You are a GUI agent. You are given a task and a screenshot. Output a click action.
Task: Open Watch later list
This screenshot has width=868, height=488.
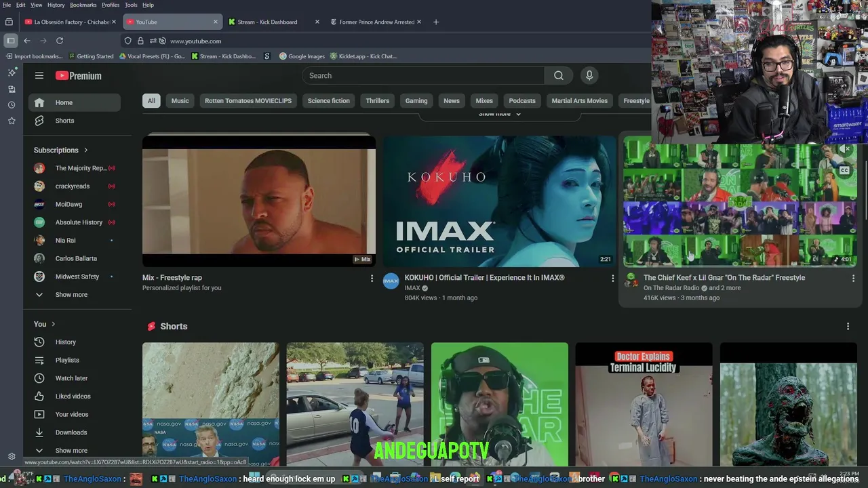click(x=75, y=378)
